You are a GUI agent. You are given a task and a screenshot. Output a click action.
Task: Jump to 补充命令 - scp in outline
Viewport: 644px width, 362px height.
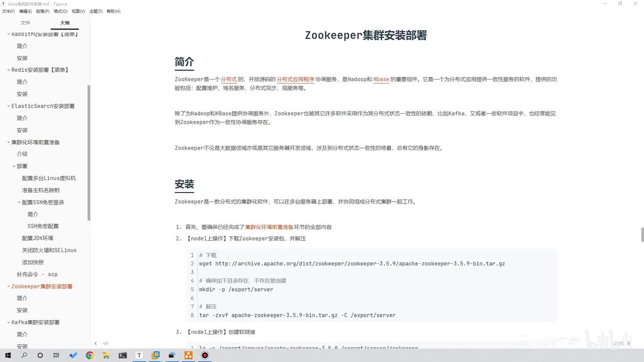37,275
